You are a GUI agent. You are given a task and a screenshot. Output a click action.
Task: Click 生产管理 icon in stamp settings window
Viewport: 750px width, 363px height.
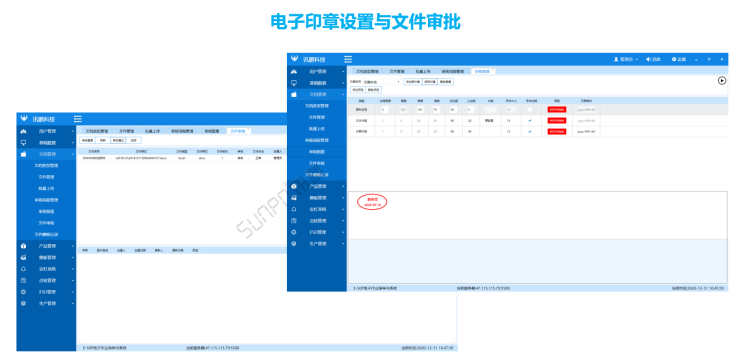tap(294, 243)
